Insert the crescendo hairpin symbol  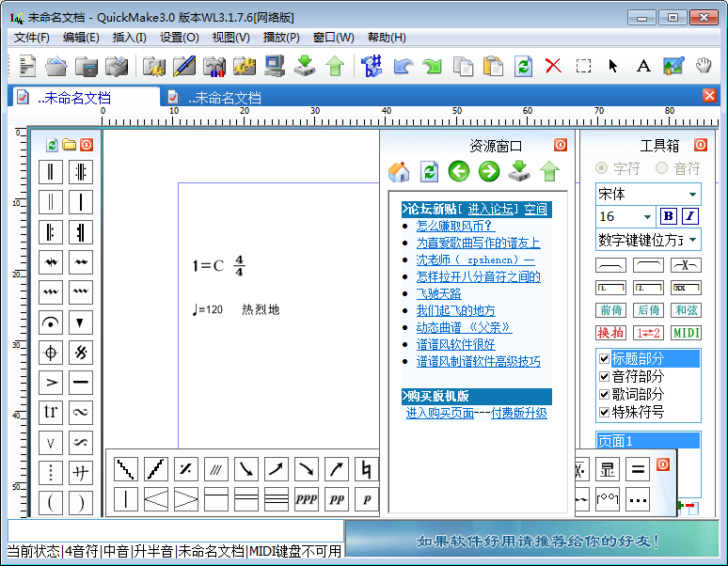(156, 499)
